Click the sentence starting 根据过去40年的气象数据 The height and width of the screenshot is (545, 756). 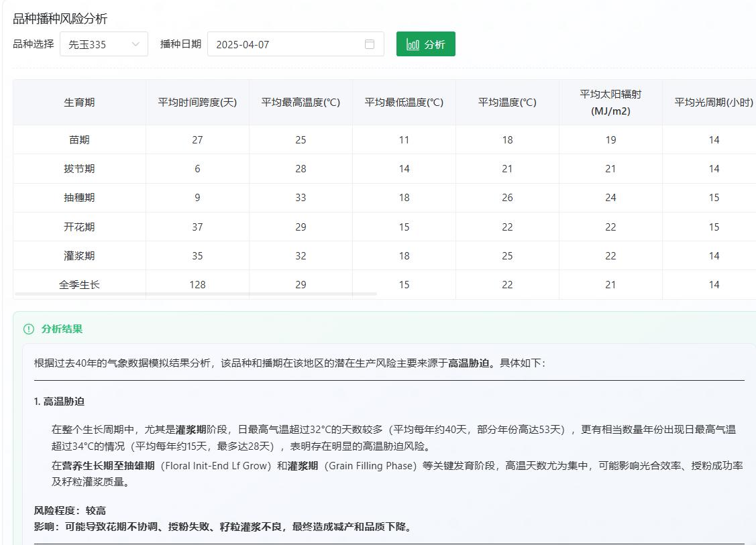point(289,363)
